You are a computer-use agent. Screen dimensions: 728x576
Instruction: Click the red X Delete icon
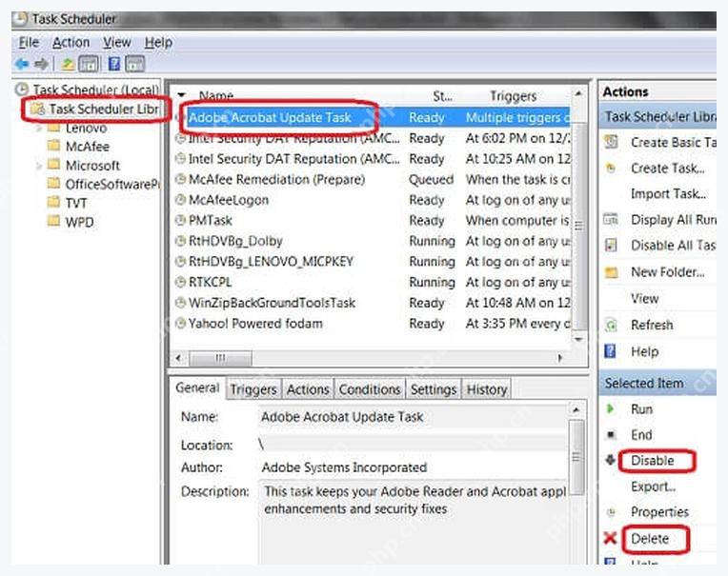point(610,538)
